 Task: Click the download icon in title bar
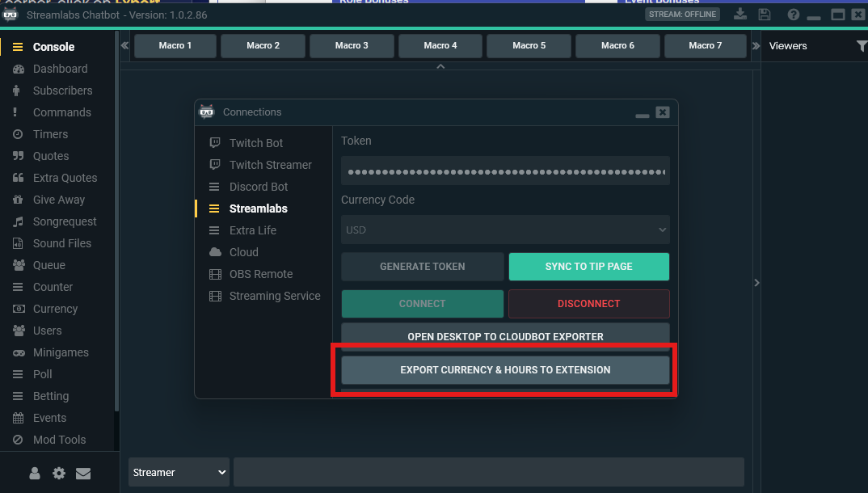(x=740, y=15)
